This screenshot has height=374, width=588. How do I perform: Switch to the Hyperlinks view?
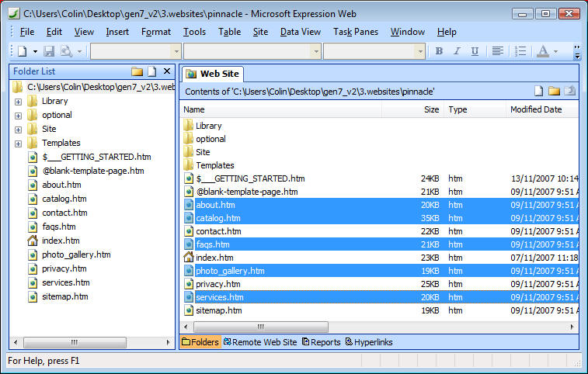coord(369,342)
